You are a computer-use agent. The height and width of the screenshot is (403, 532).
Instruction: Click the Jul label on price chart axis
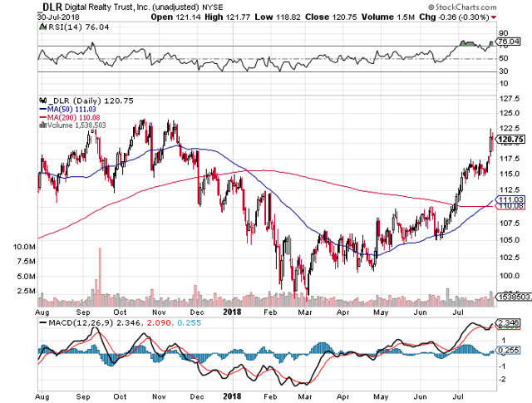(458, 312)
